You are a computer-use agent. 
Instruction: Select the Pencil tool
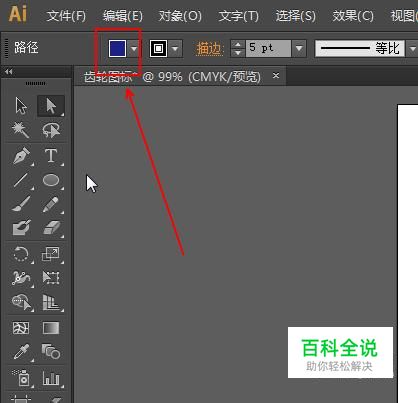coord(51,204)
